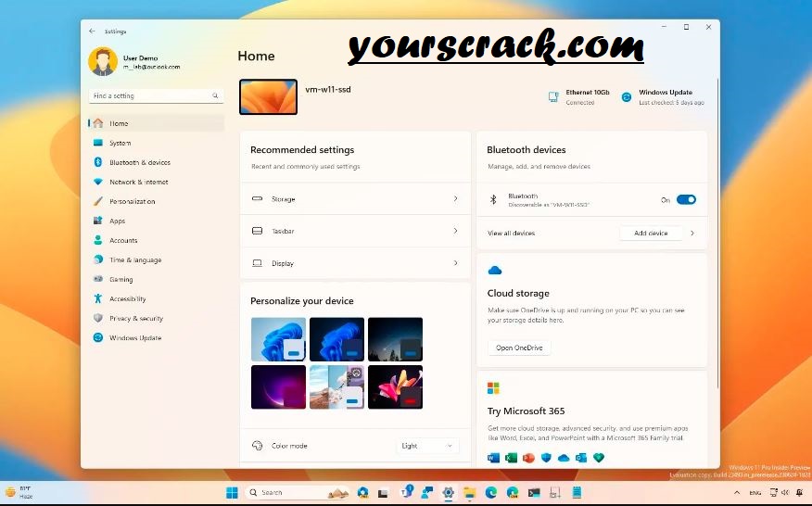Apply the purple glow theme thumbnail

point(278,386)
